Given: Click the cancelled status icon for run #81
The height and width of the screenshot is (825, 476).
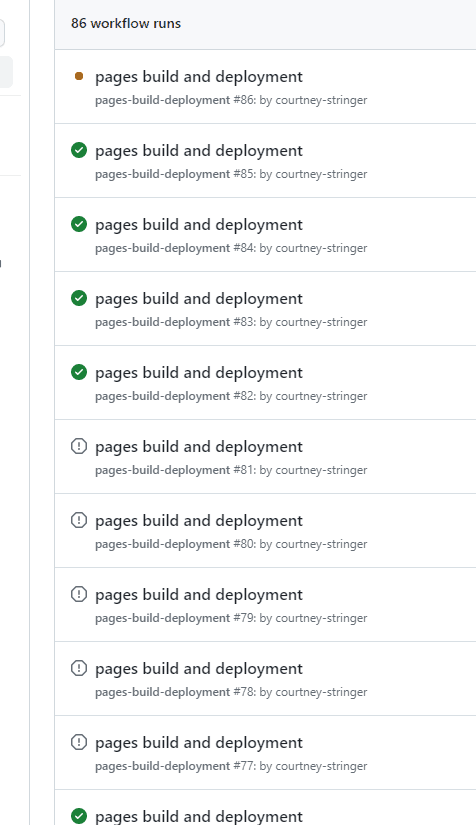Looking at the screenshot, I should click(x=79, y=447).
